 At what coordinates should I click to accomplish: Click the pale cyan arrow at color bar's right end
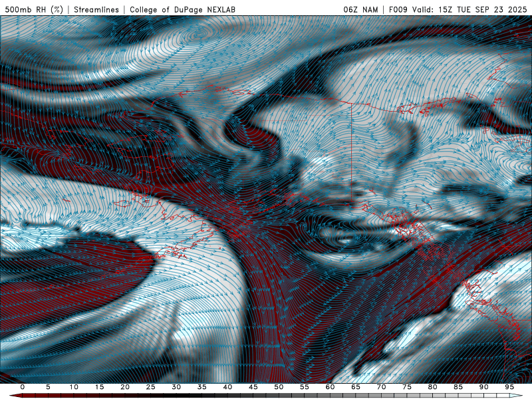coord(516,396)
